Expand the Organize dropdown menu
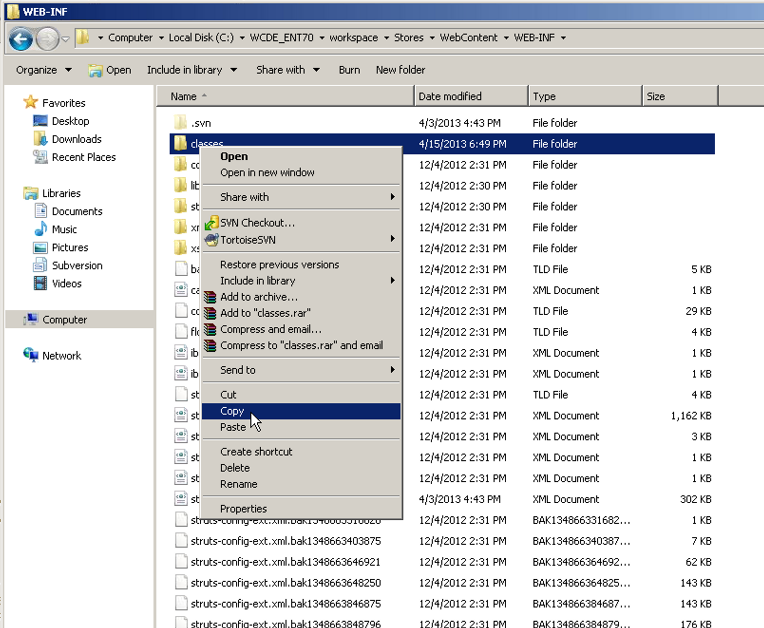This screenshot has width=764, height=628. 44,70
